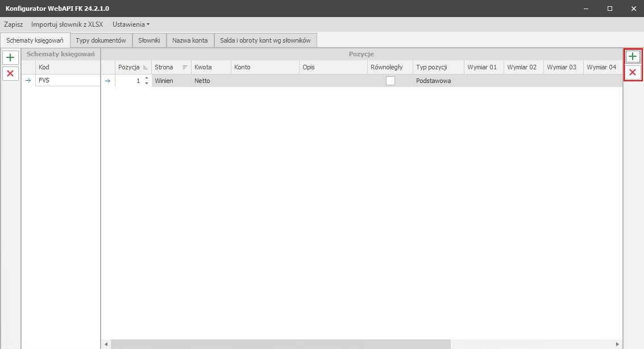This screenshot has height=349, width=644.
Task: Open the Podstawowa cell in Typ pozycji column
Action: click(x=438, y=81)
